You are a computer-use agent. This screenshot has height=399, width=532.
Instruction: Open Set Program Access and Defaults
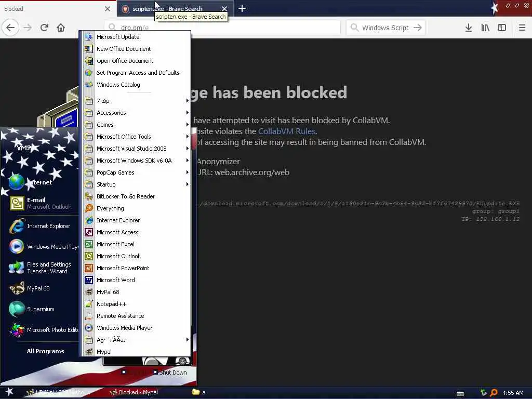click(137, 73)
